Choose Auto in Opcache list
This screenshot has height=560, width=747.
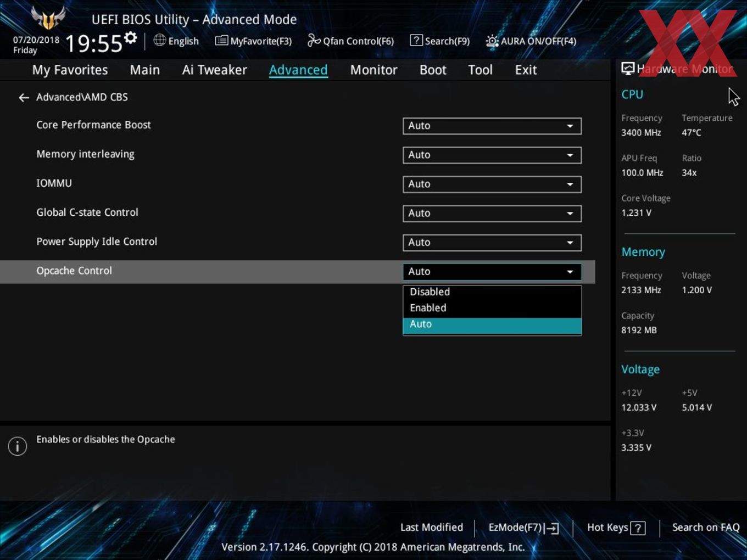coord(492,325)
